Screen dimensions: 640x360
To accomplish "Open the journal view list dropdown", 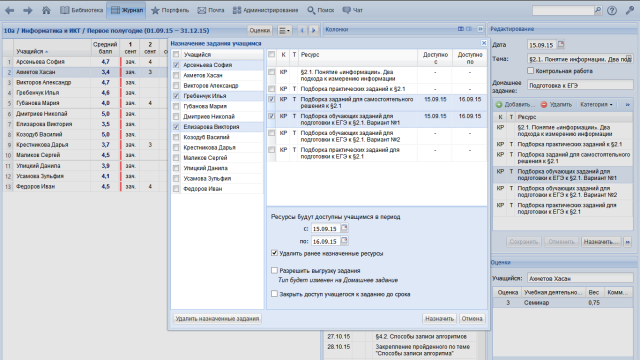I will pos(284,30).
